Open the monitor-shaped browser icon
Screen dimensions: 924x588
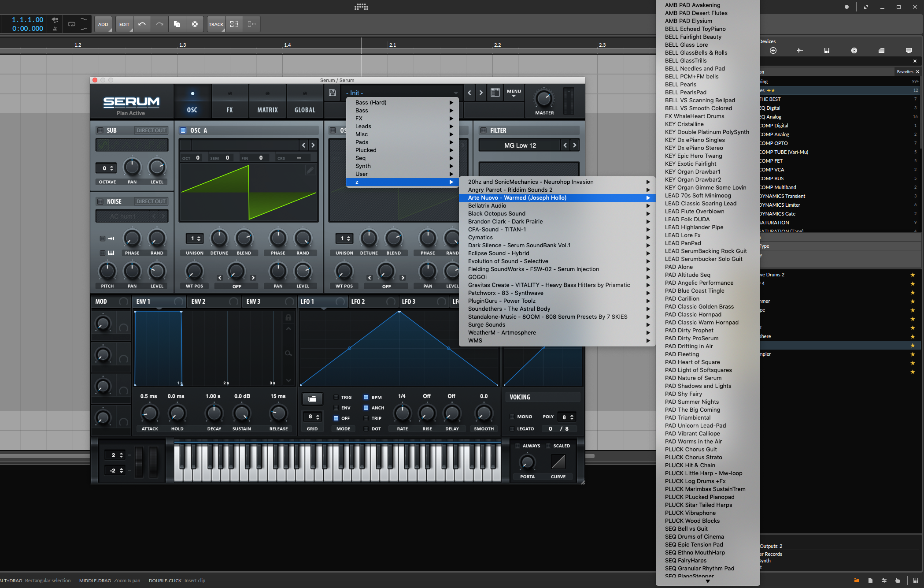(x=909, y=51)
